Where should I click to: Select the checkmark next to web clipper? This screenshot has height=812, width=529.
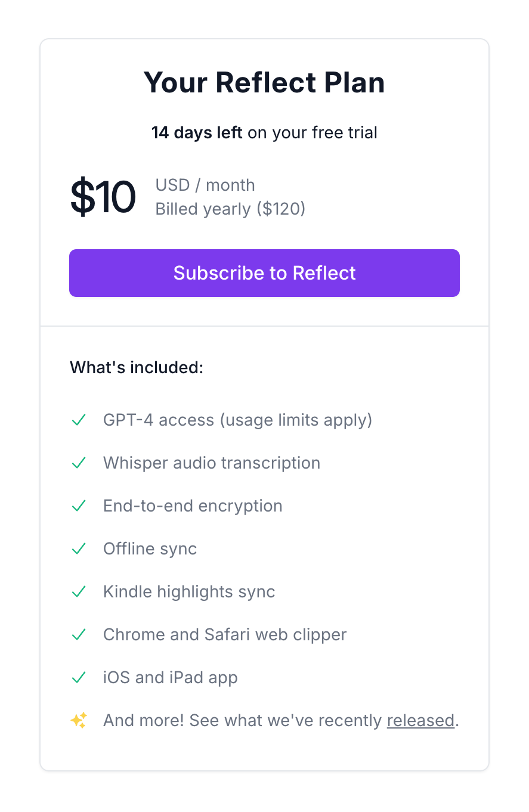78,634
